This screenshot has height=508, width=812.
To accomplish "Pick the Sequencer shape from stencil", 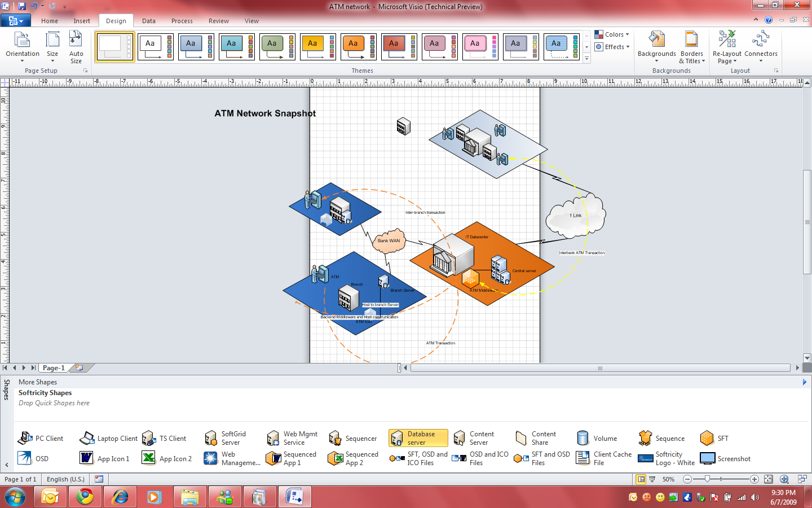I will [353, 439].
